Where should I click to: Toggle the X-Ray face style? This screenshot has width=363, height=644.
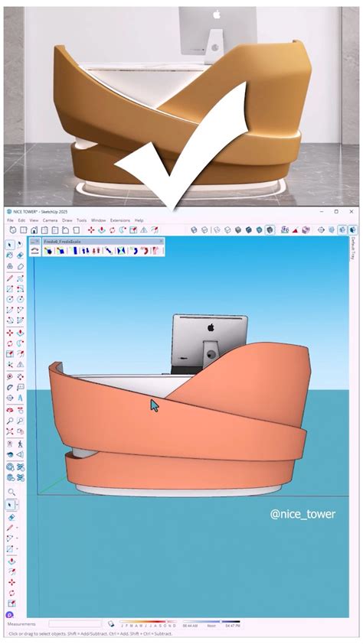pos(194,230)
